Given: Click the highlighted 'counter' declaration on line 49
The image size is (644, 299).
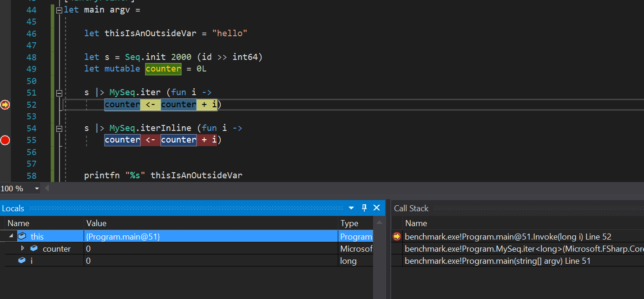Looking at the screenshot, I should [164, 69].
